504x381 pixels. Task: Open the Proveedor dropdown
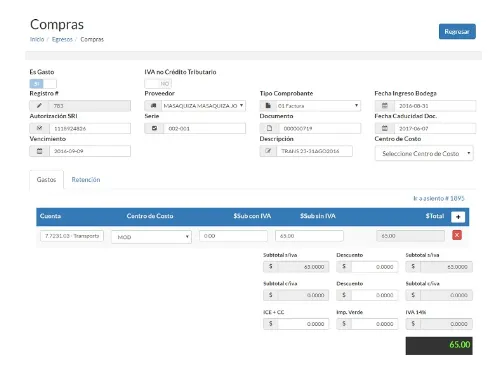pyautogui.click(x=204, y=106)
